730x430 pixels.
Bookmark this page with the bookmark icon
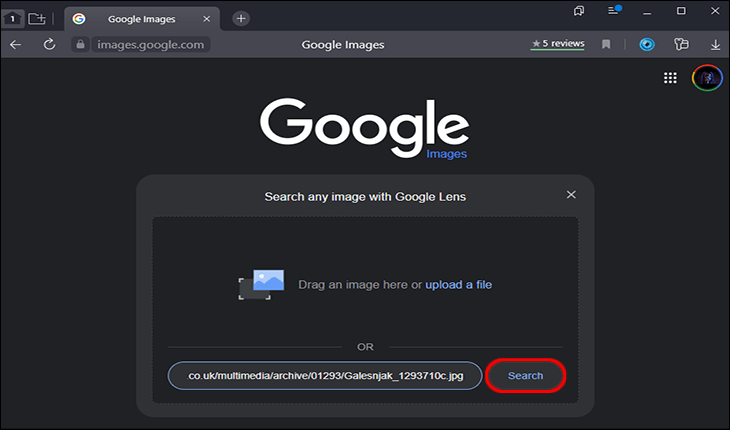[606, 44]
